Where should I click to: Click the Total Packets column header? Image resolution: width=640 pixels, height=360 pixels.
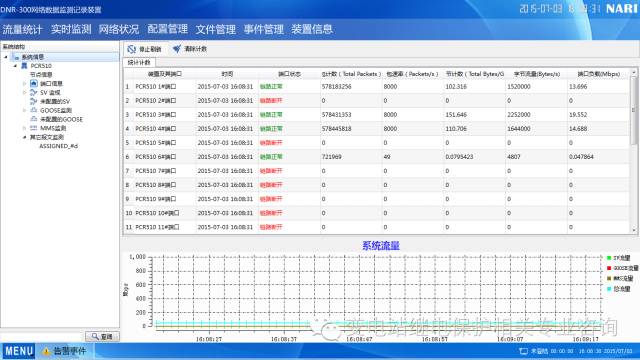351,74
